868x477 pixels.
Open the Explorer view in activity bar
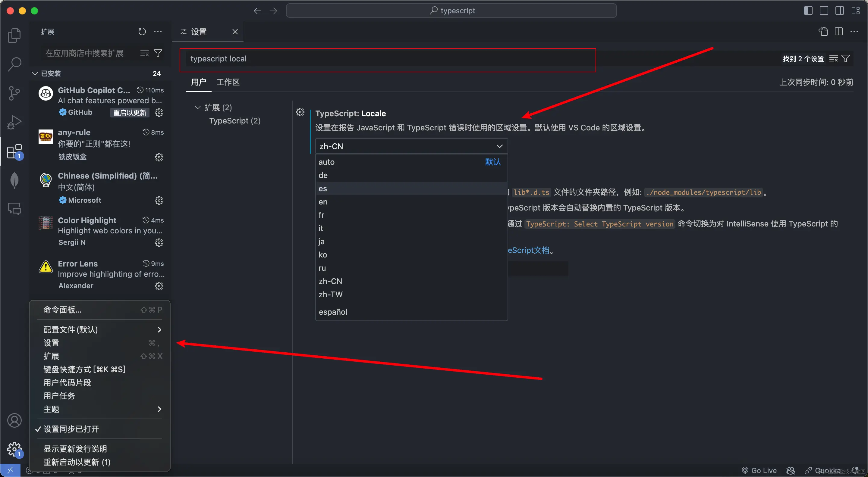(14, 35)
